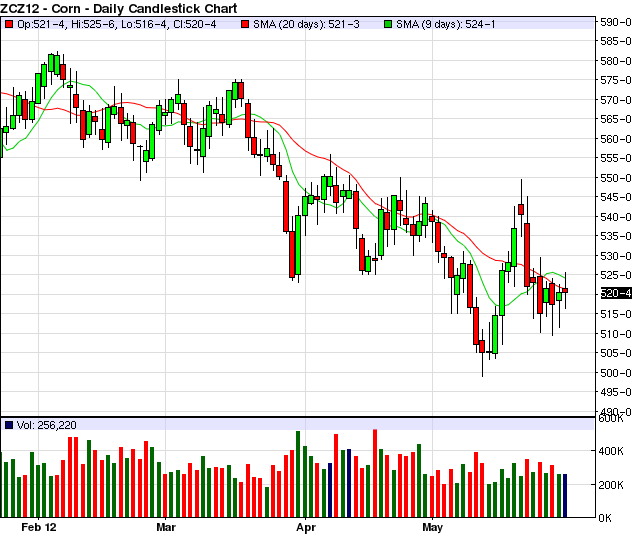Screen dimensions: 640x536
Task: Click the most recent red candlestick at 520-4
Action: 565,290
